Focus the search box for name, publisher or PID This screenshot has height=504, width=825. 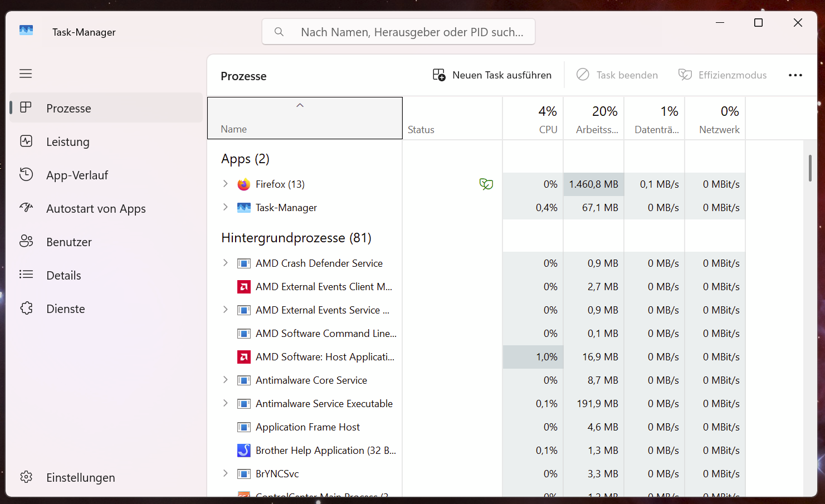coord(398,32)
